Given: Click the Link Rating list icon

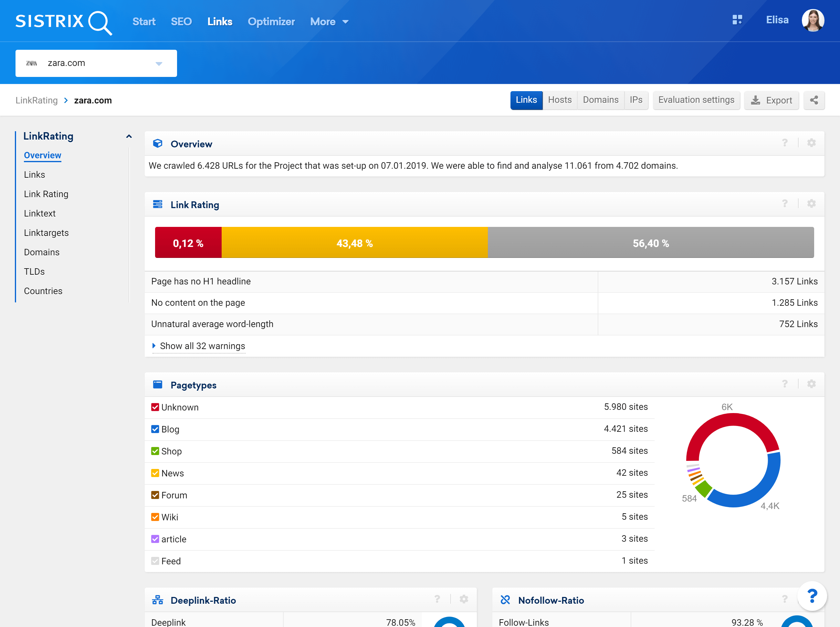Looking at the screenshot, I should coord(157,204).
